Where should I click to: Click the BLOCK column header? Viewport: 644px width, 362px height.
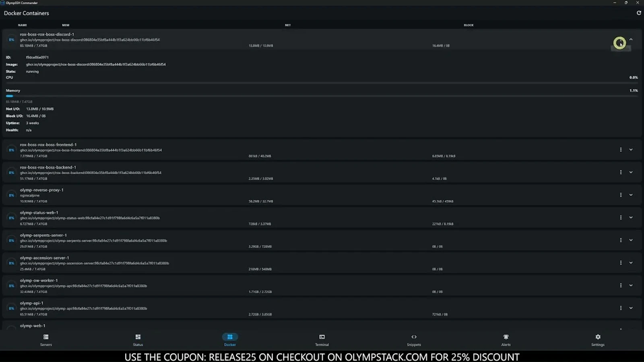point(469,25)
